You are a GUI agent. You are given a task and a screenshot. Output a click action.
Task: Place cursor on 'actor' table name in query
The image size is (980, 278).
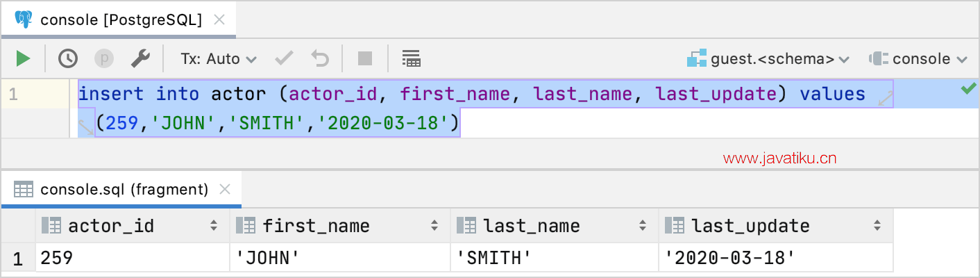(239, 94)
